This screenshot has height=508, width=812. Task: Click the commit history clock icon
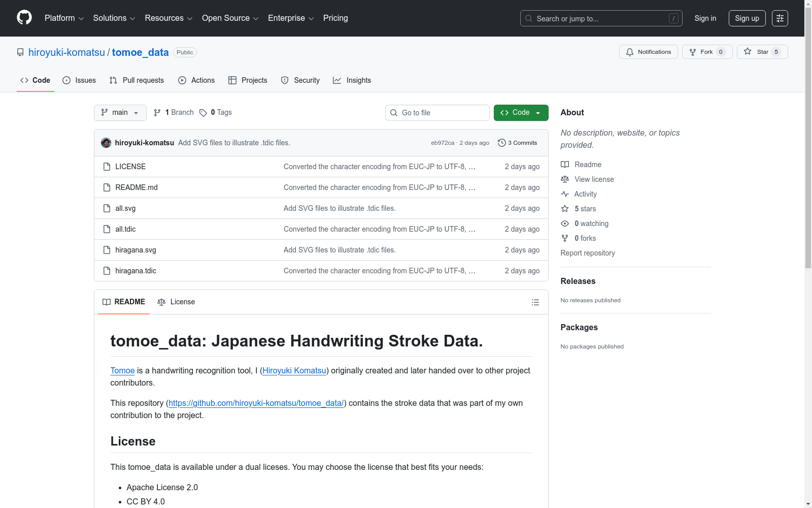(x=502, y=143)
